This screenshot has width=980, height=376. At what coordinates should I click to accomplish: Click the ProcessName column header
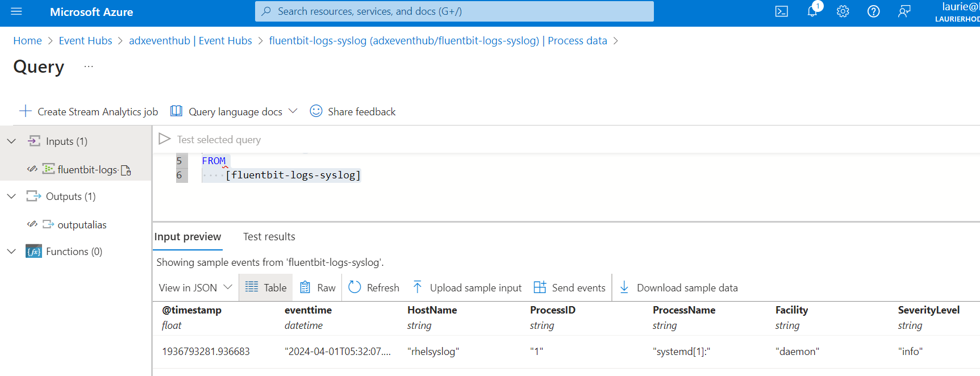[684, 310]
